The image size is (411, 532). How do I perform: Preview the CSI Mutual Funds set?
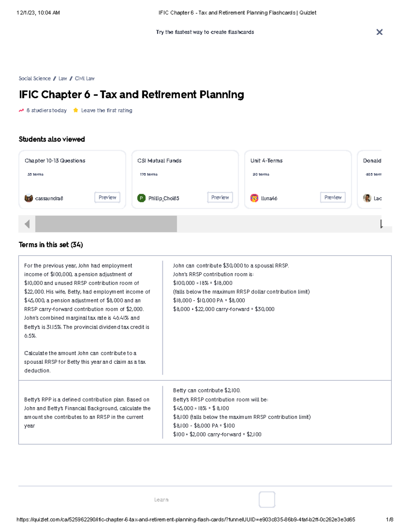pos(220,197)
